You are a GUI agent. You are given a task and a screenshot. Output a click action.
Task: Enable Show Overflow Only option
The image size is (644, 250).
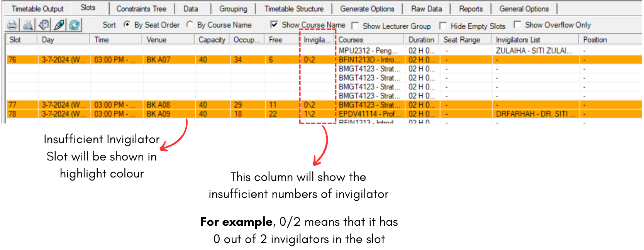(517, 25)
